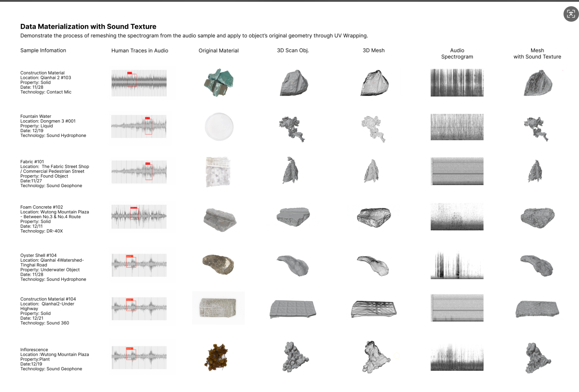Click the "Human Traces in Audio" column header
The height and width of the screenshot is (392, 579).
tap(140, 51)
